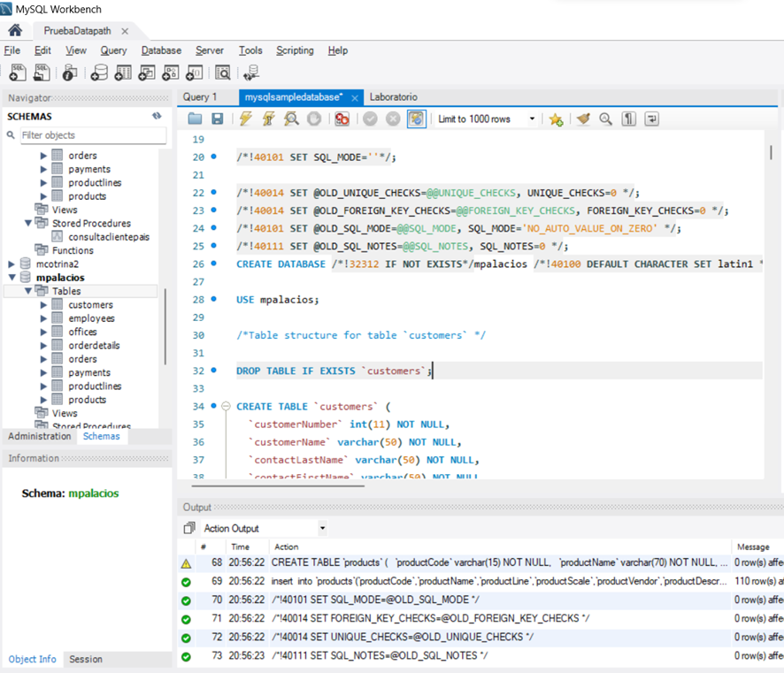This screenshot has height=673, width=784.
Task: Open the Schema Inspector info icon
Action: pyautogui.click(x=68, y=73)
